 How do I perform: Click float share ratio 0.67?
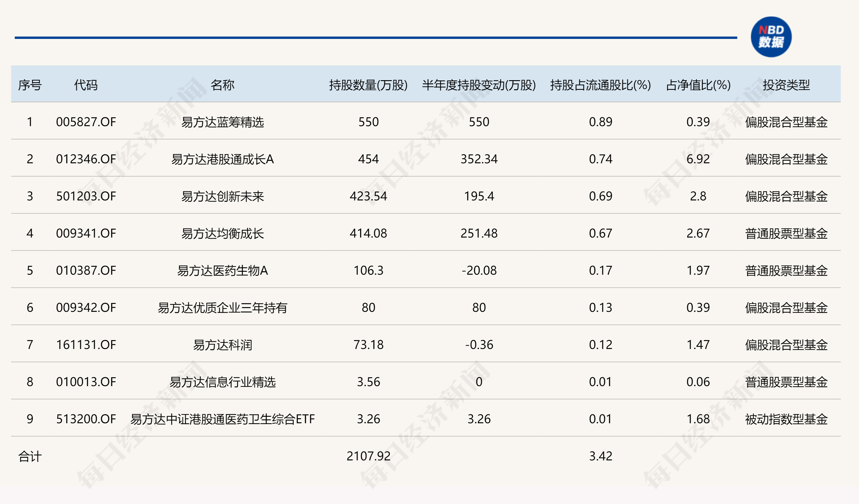601,233
